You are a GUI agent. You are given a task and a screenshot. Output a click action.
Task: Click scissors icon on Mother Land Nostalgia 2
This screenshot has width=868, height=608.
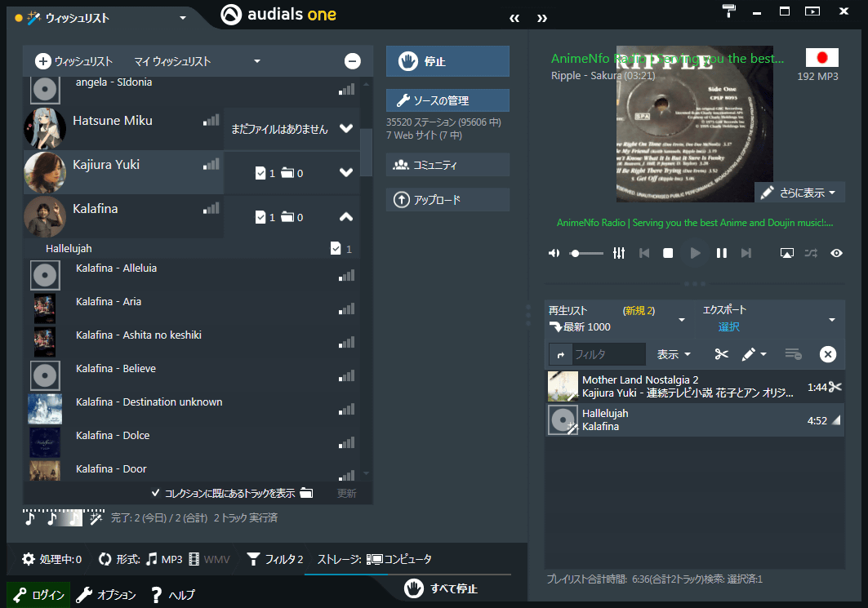pyautogui.click(x=835, y=387)
